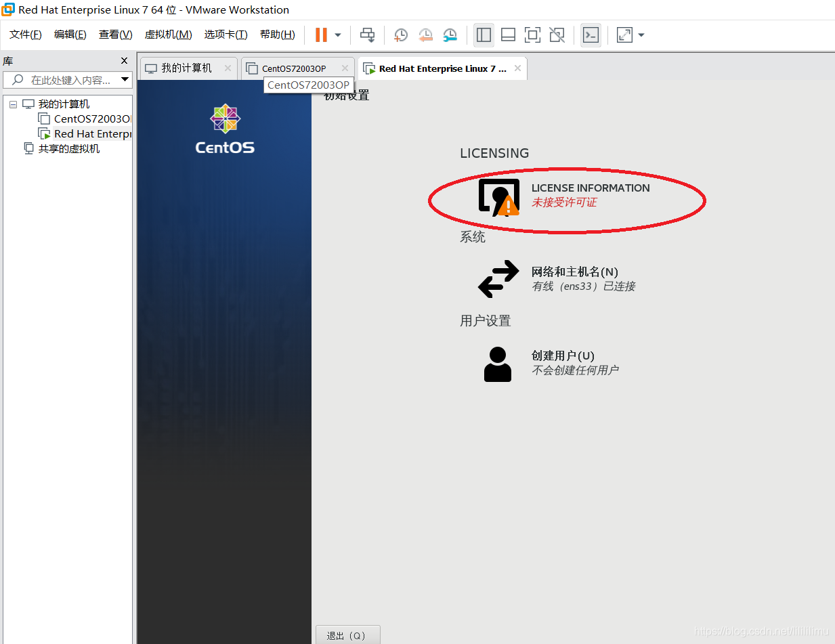Select CentOS72003OP in the library tree
Image resolution: width=835 pixels, height=644 pixels.
pos(92,119)
